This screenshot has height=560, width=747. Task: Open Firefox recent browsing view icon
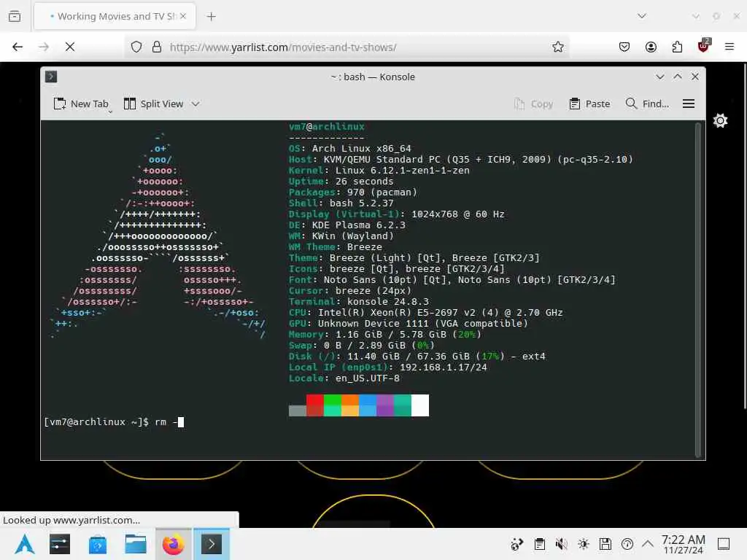tap(15, 16)
